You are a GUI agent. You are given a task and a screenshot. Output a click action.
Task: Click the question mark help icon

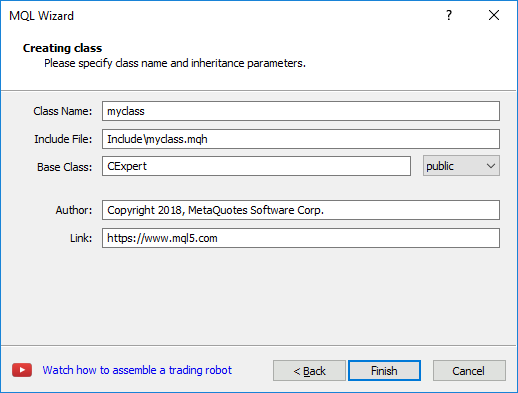point(449,15)
